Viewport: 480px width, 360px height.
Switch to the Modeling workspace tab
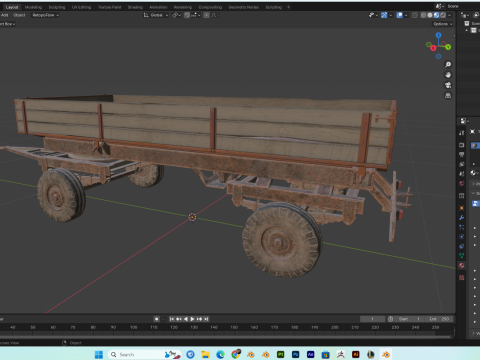[33, 7]
